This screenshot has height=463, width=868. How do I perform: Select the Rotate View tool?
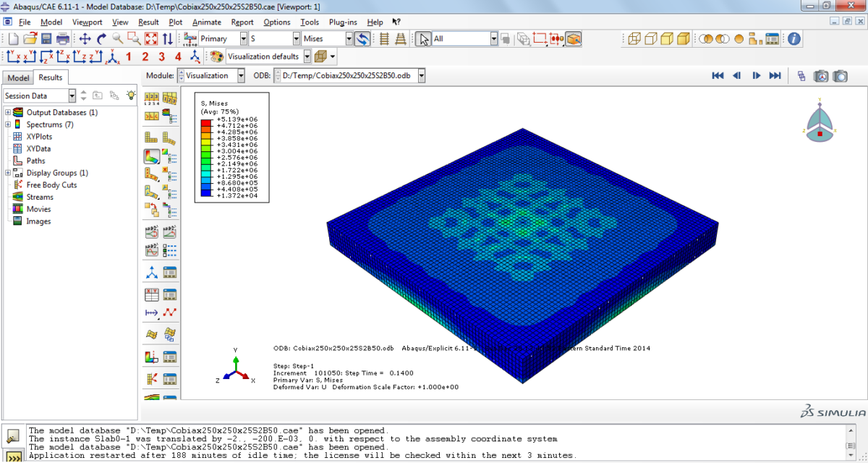(101, 38)
